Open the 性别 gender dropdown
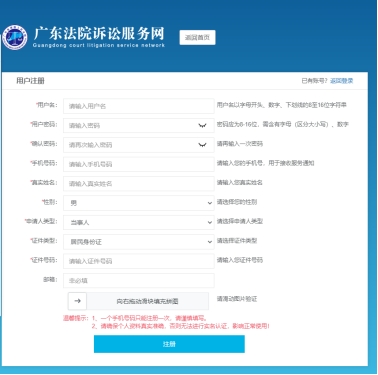 (139, 203)
